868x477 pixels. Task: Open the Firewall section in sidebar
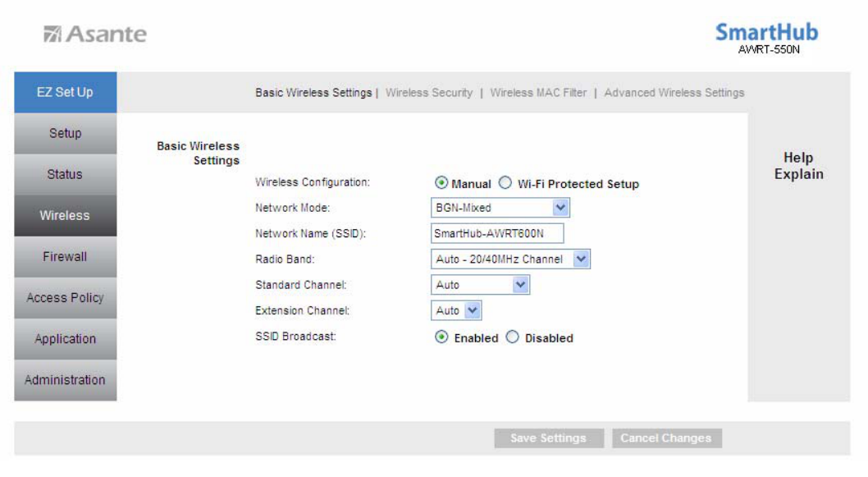coord(66,256)
